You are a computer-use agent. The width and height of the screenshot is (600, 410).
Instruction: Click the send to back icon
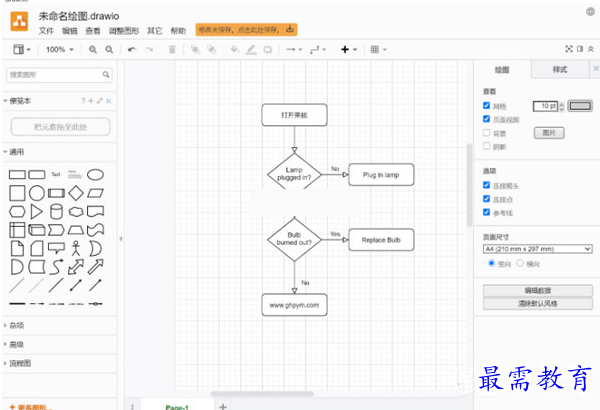212,49
